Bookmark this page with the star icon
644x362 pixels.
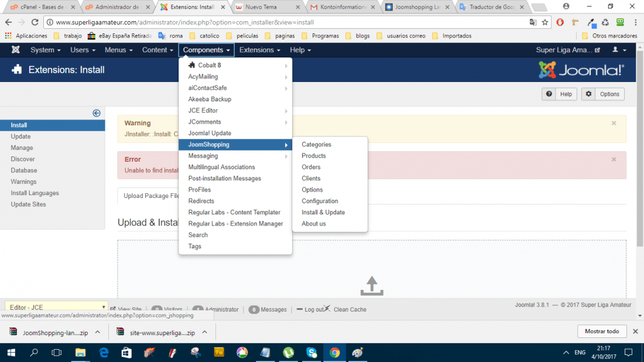tap(545, 22)
